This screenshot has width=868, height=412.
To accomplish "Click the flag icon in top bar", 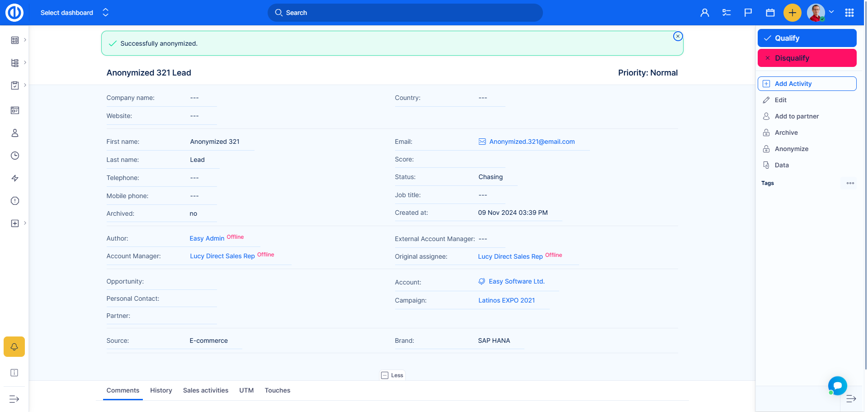I will (748, 13).
